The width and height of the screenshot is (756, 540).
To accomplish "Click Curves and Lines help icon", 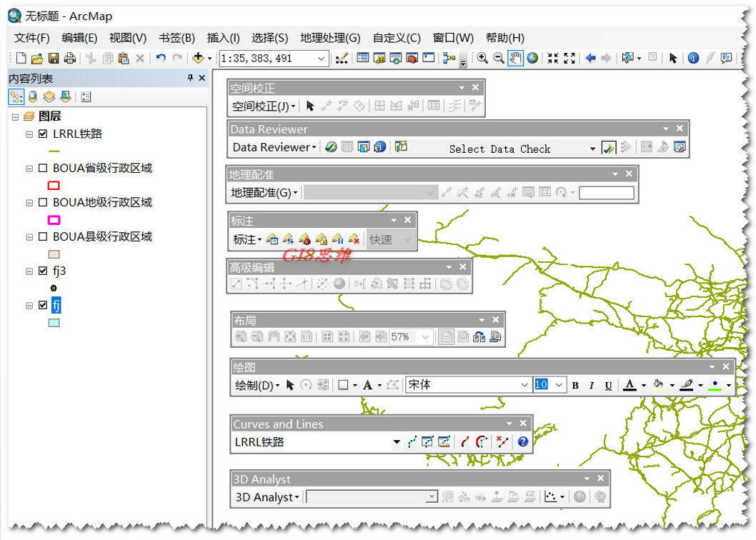I will (522, 441).
